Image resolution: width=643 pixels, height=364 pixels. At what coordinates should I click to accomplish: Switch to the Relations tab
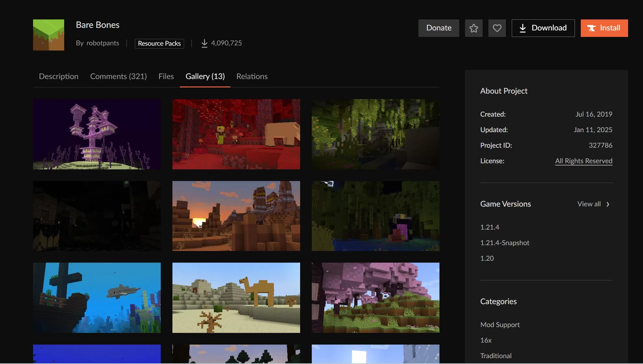coord(252,76)
